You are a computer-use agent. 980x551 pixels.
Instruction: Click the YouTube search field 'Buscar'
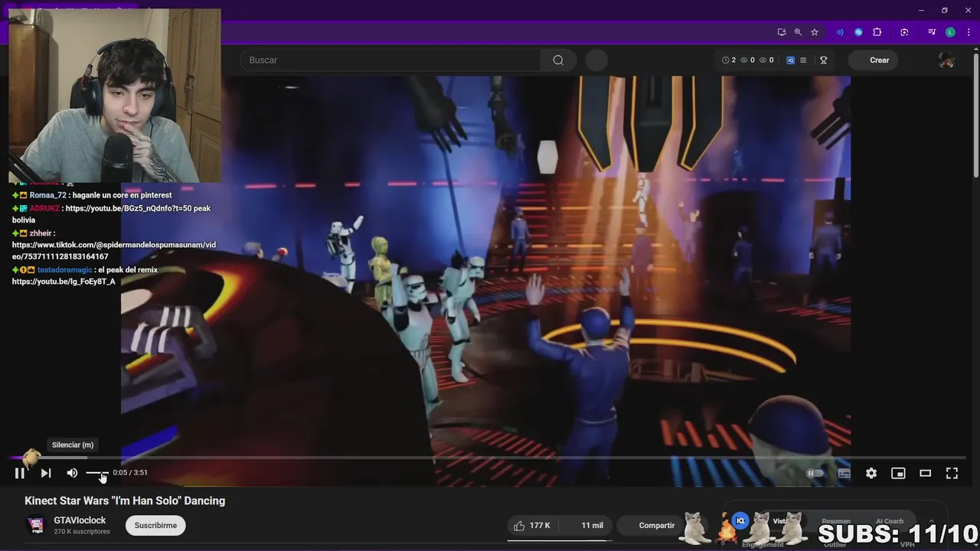(390, 60)
